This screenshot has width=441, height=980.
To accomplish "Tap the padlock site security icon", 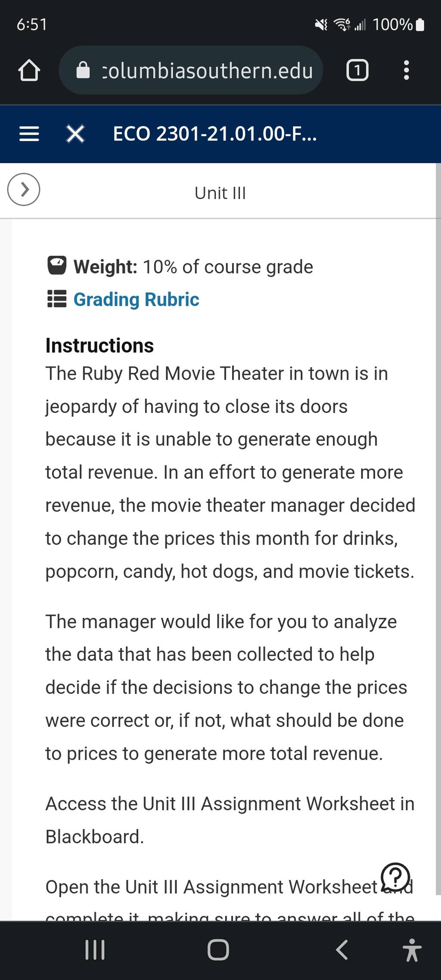I will coord(83,70).
